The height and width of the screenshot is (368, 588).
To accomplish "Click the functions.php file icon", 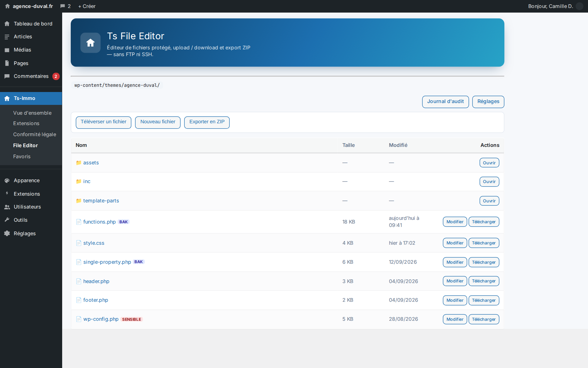I will (x=79, y=222).
